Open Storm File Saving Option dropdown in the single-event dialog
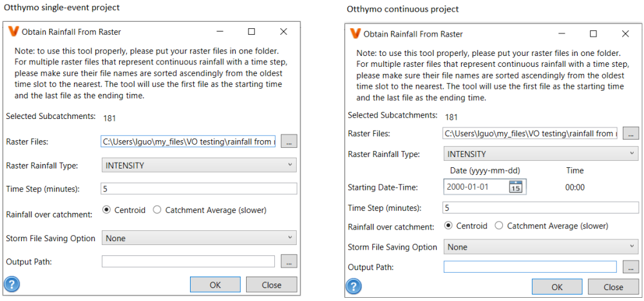This screenshot has width=644, height=301. pyautogui.click(x=199, y=238)
